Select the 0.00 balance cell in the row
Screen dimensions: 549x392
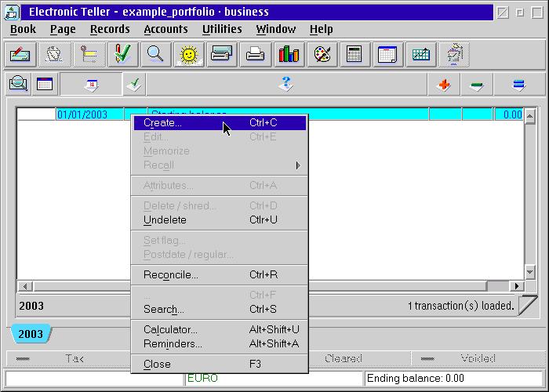509,114
